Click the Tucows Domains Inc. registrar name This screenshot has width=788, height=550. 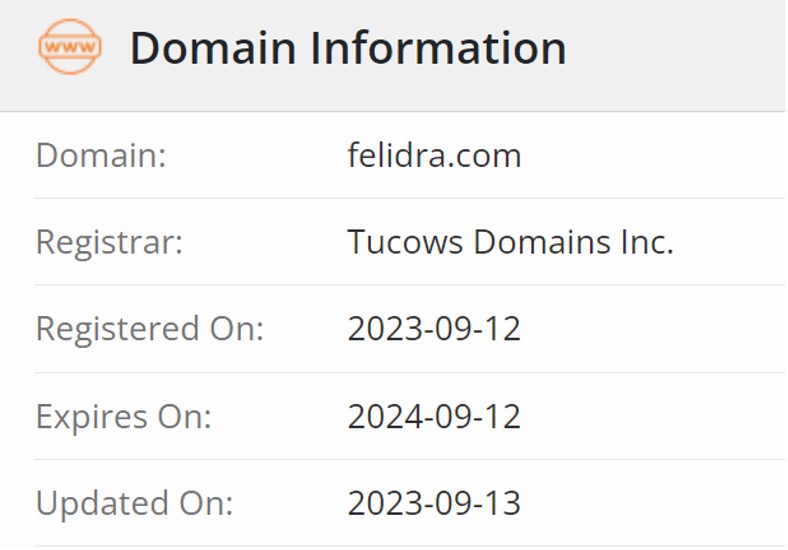510,242
